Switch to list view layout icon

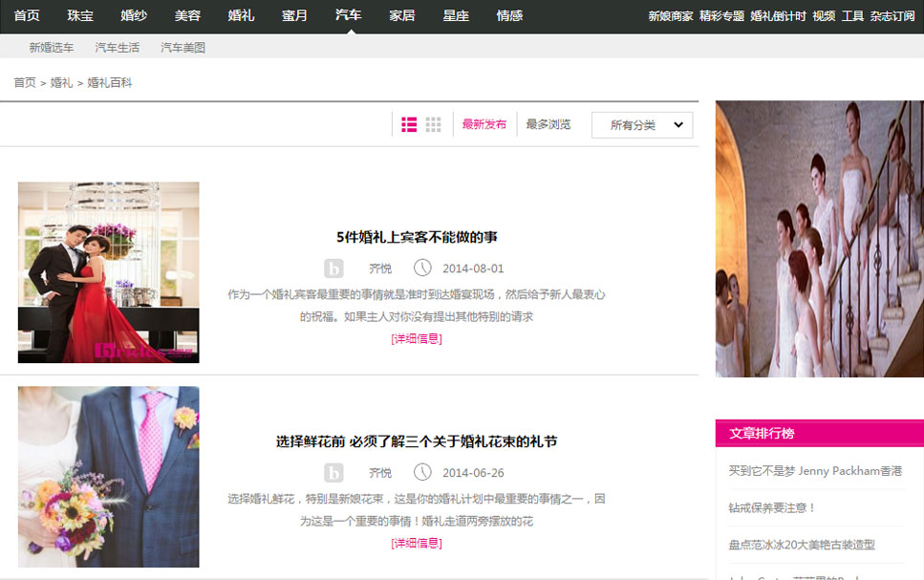click(409, 124)
